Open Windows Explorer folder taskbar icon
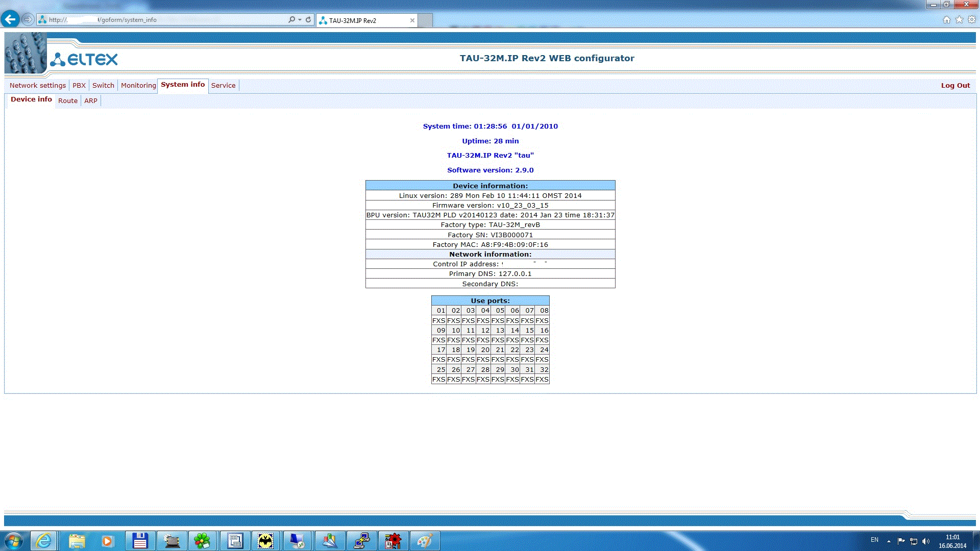This screenshot has width=980, height=551. pos(77,541)
